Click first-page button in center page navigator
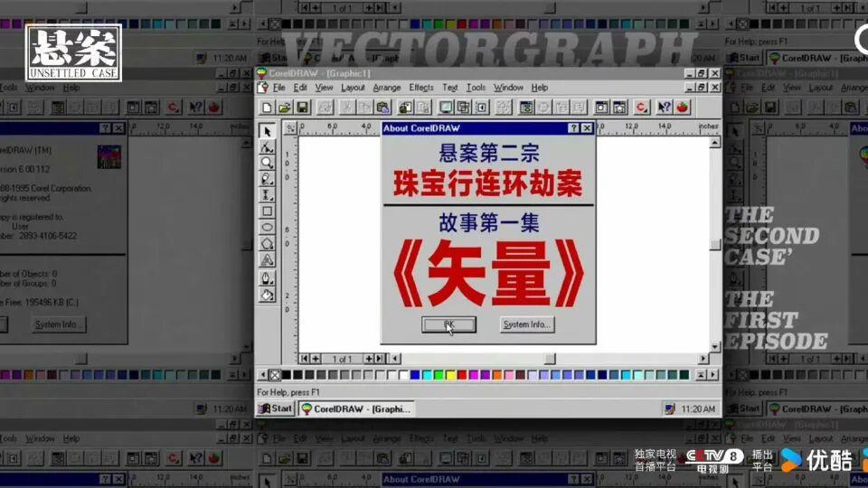 pyautogui.click(x=304, y=359)
